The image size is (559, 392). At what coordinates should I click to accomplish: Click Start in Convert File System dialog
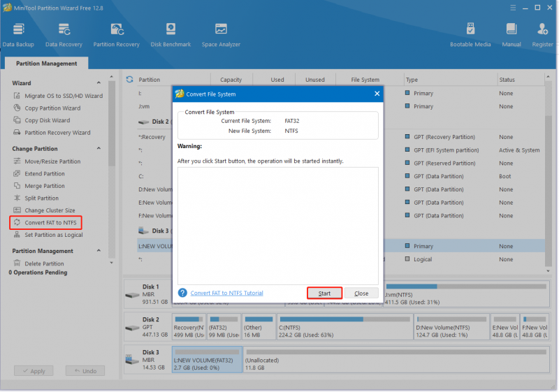tap(324, 293)
